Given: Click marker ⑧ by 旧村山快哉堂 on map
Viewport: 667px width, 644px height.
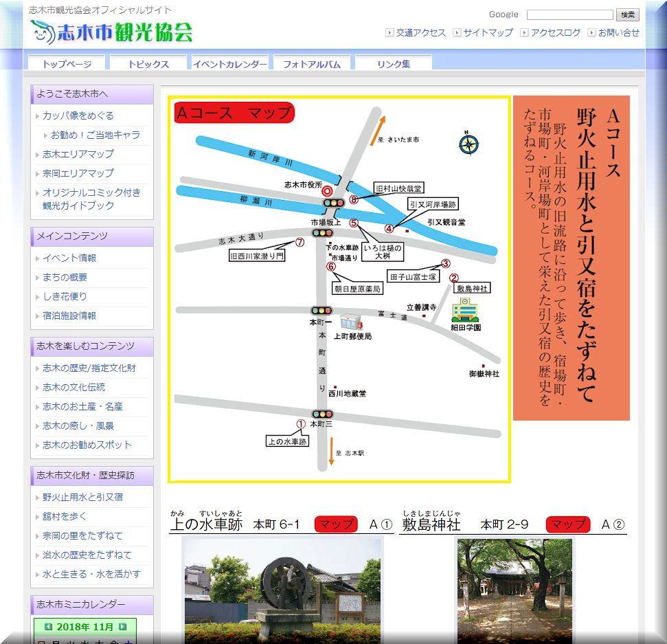Looking at the screenshot, I should click(x=354, y=199).
